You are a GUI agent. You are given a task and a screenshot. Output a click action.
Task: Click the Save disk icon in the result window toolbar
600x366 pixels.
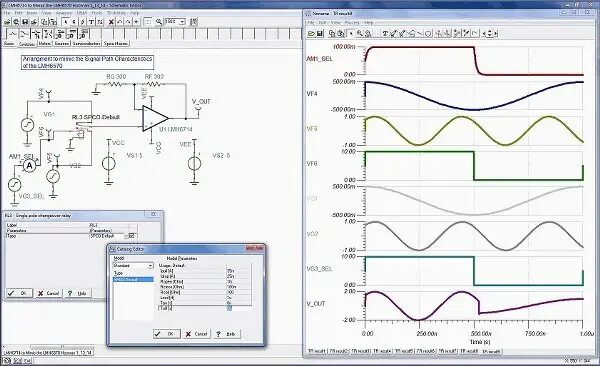click(320, 34)
